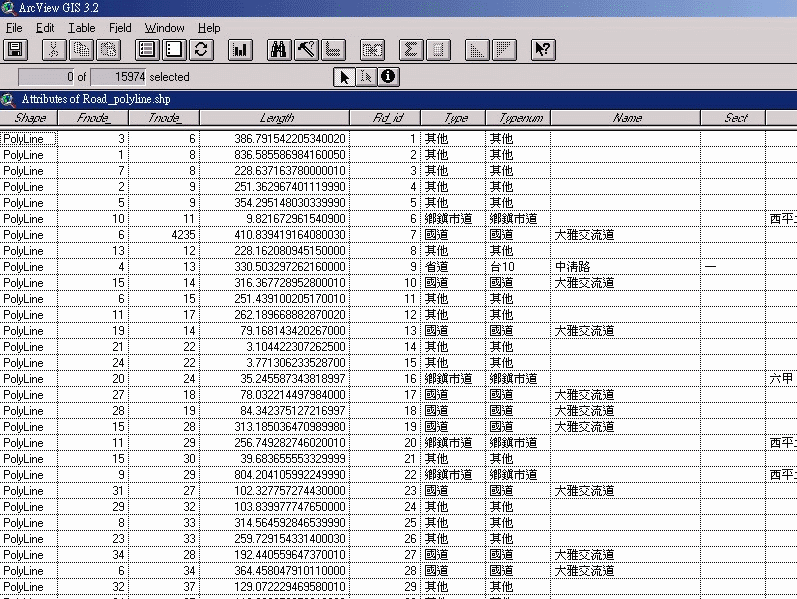
Task: Click the context Help icon
Action: tap(543, 49)
